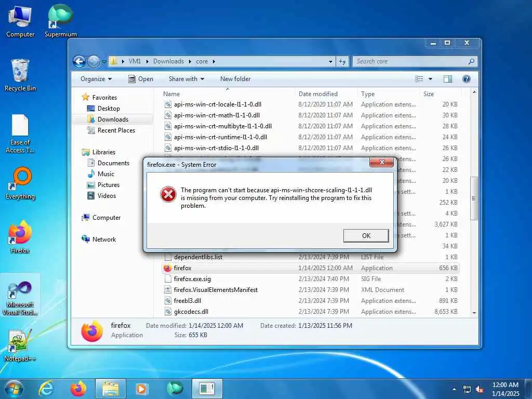Image resolution: width=532 pixels, height=399 pixels.
Task: Open Documents library
Action: [113, 163]
